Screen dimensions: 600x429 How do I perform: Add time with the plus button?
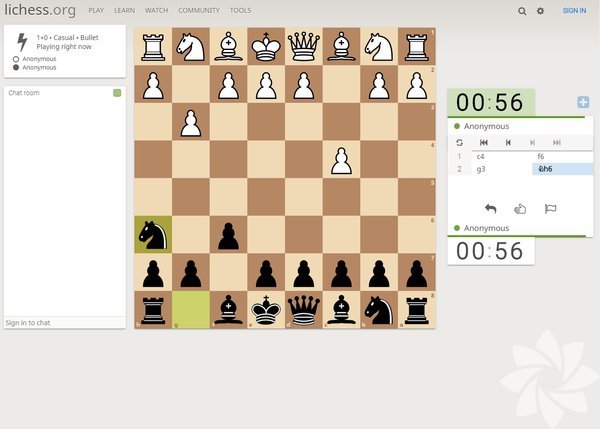pyautogui.click(x=583, y=102)
